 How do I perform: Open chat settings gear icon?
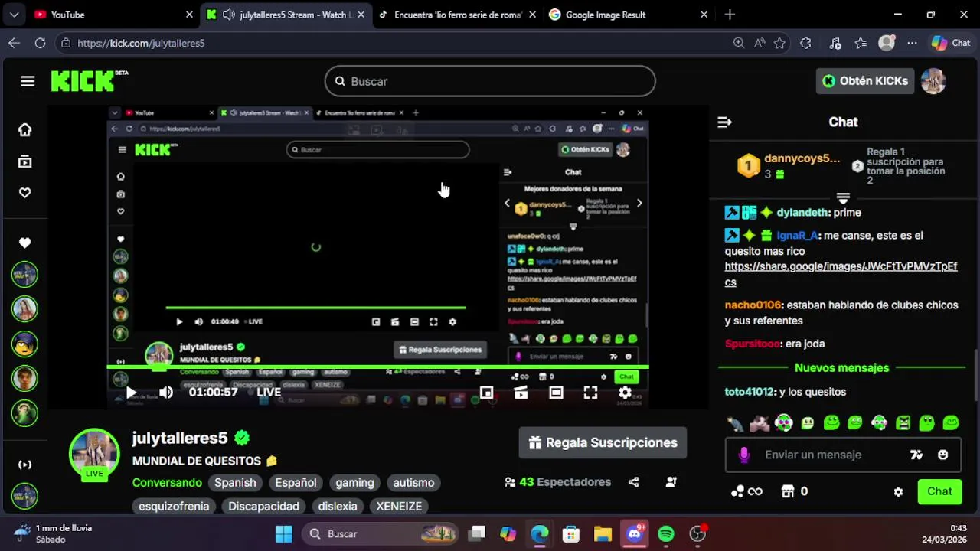tap(898, 492)
